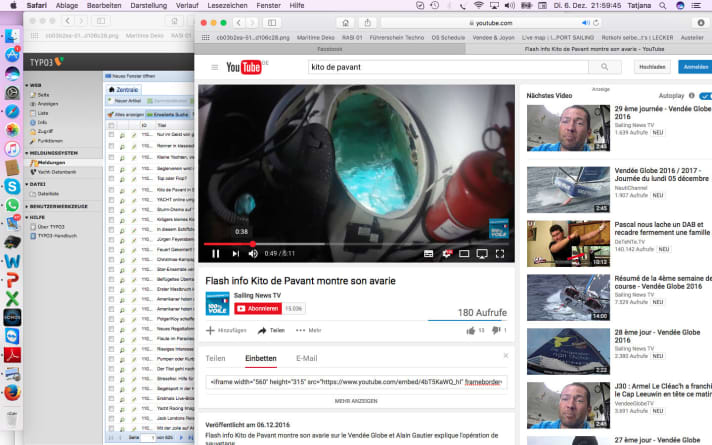Open 'Résumé de la 4ème semaine' thumbnail
This screenshot has height=445, width=712.
click(x=569, y=297)
